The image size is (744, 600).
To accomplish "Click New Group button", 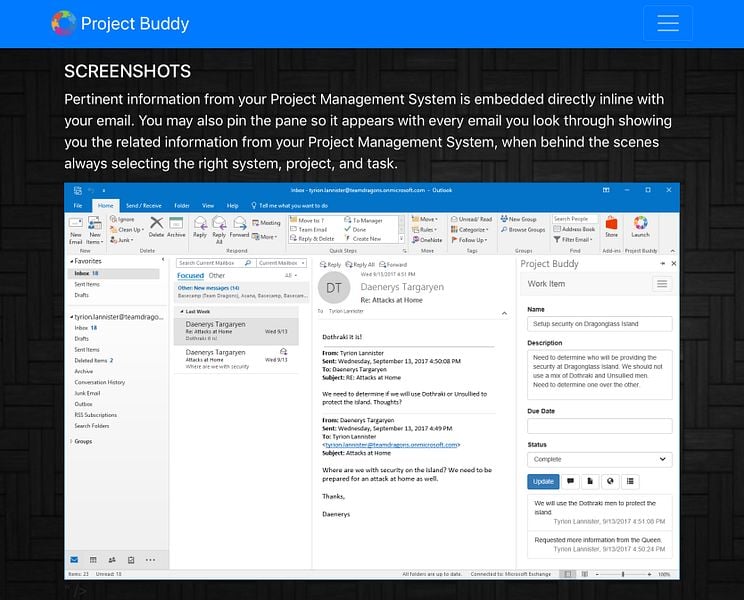I will pyautogui.click(x=518, y=219).
